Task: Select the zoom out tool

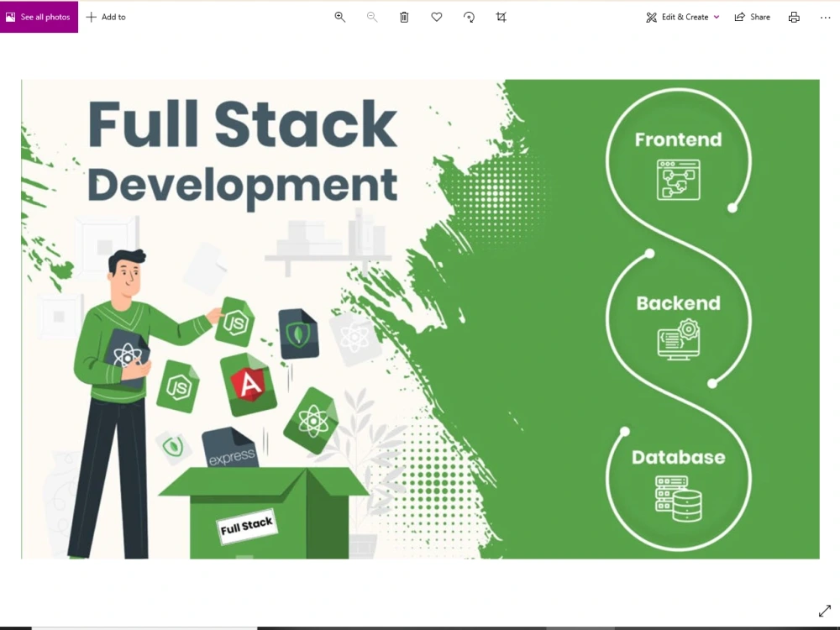Action: [371, 17]
